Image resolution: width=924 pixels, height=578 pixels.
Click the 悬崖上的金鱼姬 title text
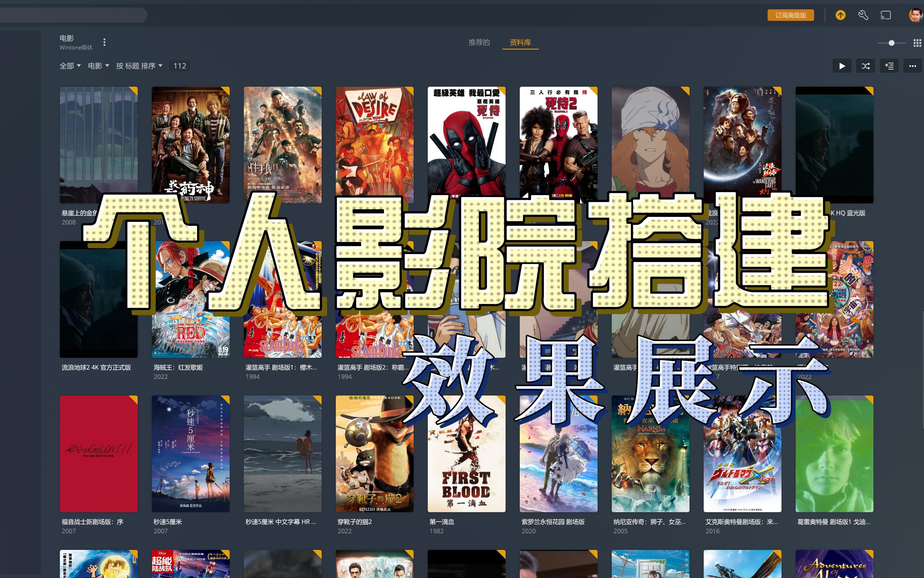[79, 213]
